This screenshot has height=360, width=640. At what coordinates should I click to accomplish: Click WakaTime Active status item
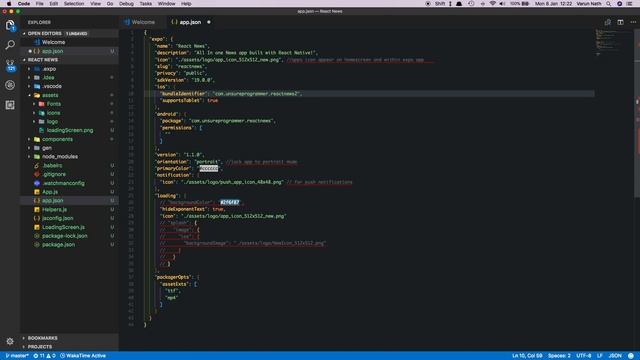coord(83,356)
